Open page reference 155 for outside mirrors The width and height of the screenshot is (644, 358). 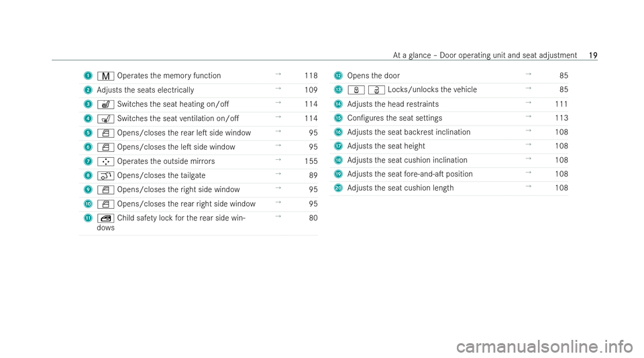pos(311,161)
